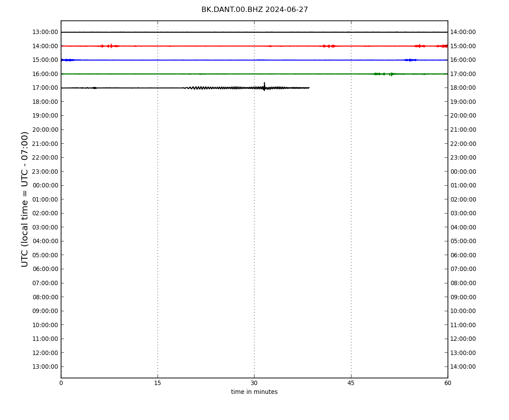Click right-axis label 20:00:00

463,116
